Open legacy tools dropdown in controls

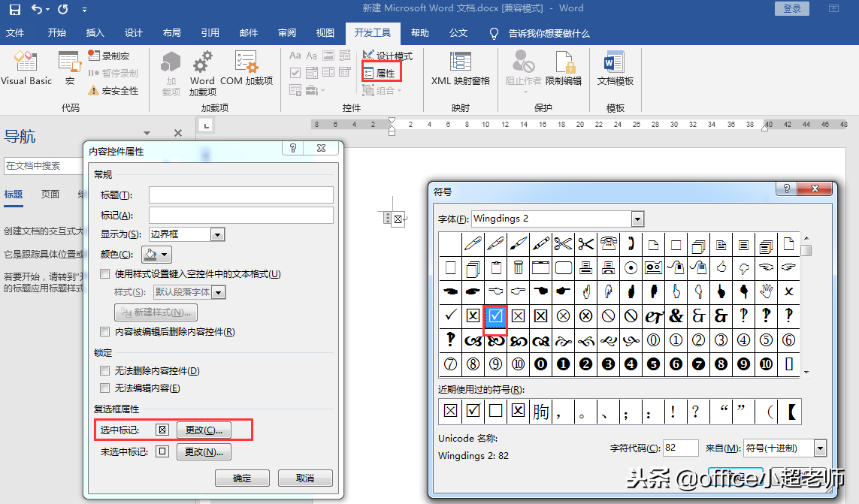point(314,90)
